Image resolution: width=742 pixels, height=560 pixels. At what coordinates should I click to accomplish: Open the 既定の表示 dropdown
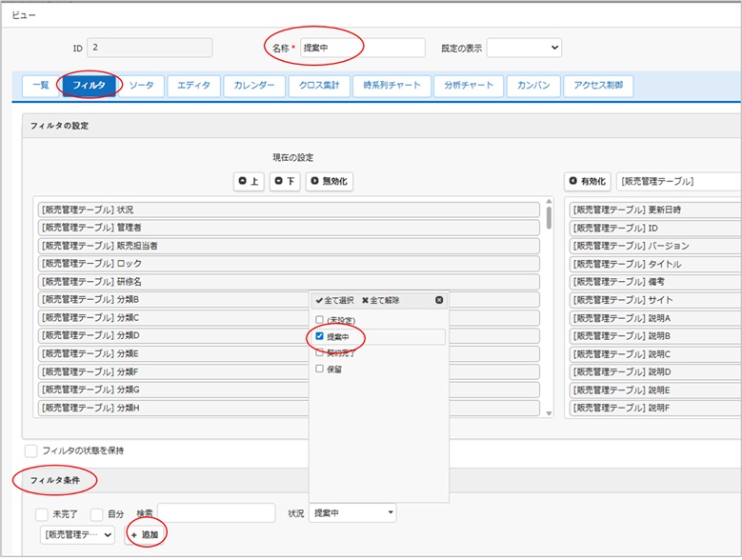(524, 48)
